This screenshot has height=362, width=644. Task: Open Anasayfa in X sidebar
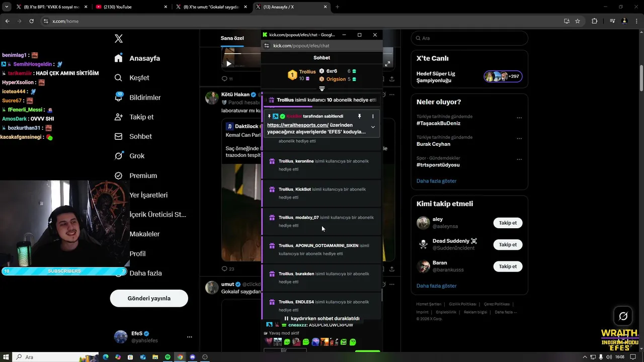137,58
